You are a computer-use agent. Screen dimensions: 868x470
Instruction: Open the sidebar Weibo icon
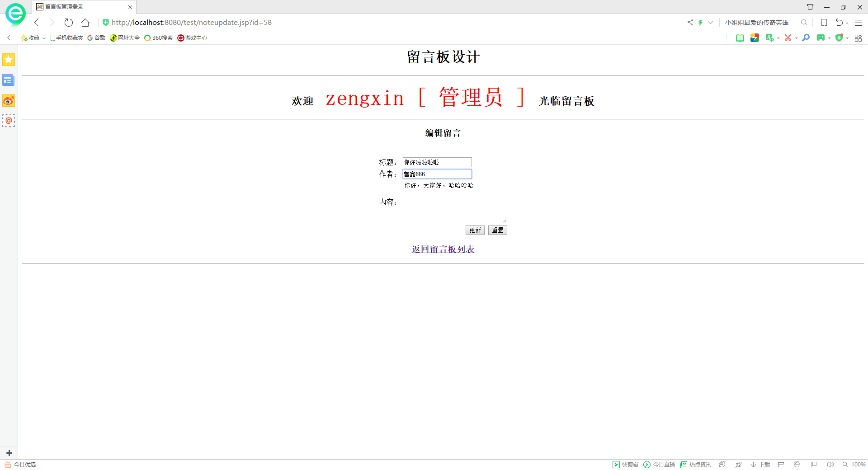pyautogui.click(x=9, y=100)
